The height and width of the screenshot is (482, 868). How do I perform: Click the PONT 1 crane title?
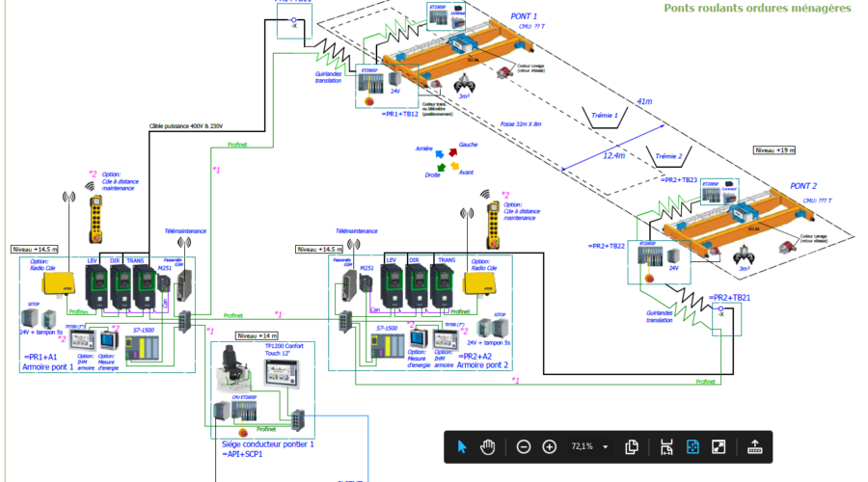[524, 16]
